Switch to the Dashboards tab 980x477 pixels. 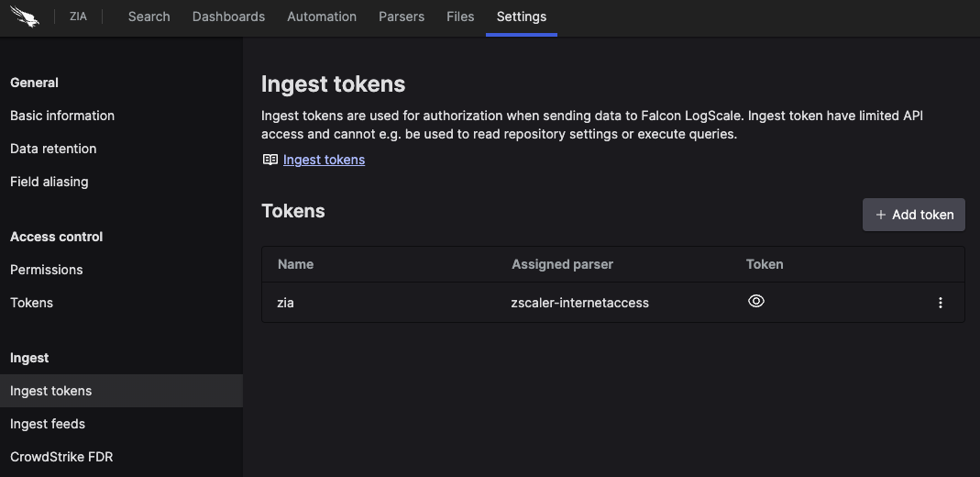[228, 17]
